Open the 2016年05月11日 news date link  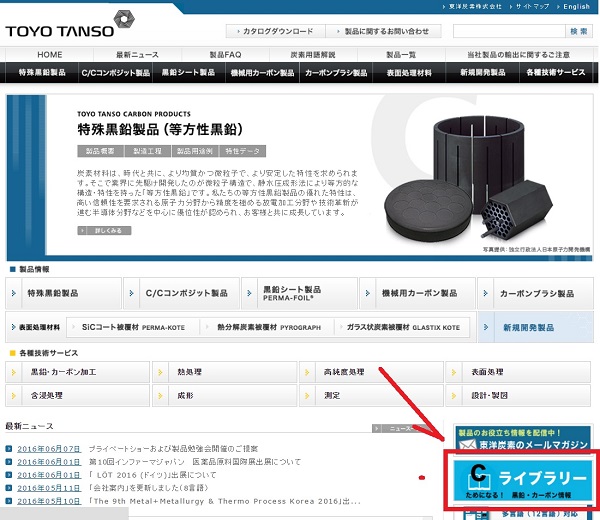point(49,488)
